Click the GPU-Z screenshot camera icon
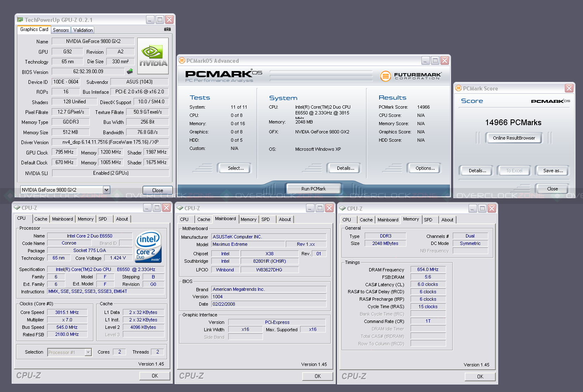Viewport: 583px width, 392px height. coord(167,29)
